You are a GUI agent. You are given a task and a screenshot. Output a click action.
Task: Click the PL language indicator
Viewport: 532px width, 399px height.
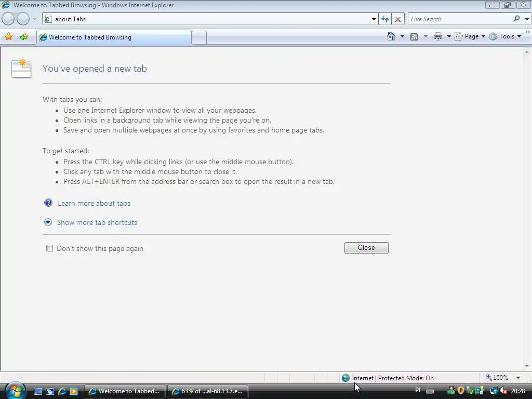click(418, 391)
